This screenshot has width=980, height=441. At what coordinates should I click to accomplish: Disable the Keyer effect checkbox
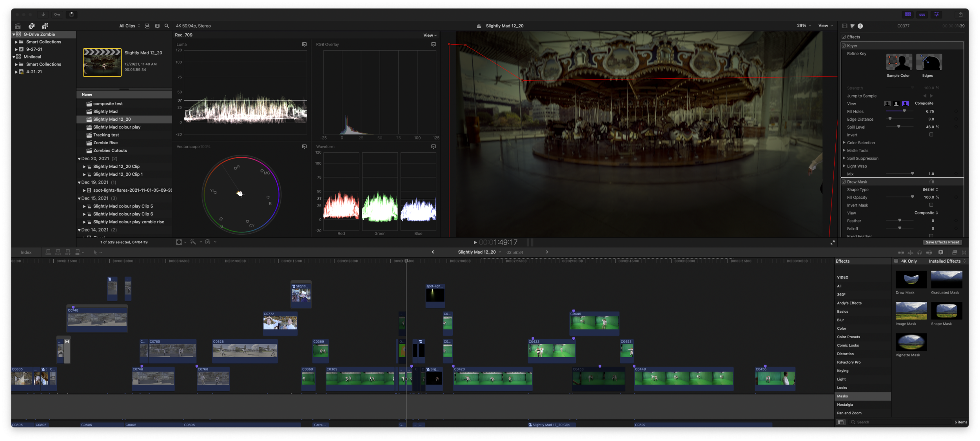click(844, 46)
